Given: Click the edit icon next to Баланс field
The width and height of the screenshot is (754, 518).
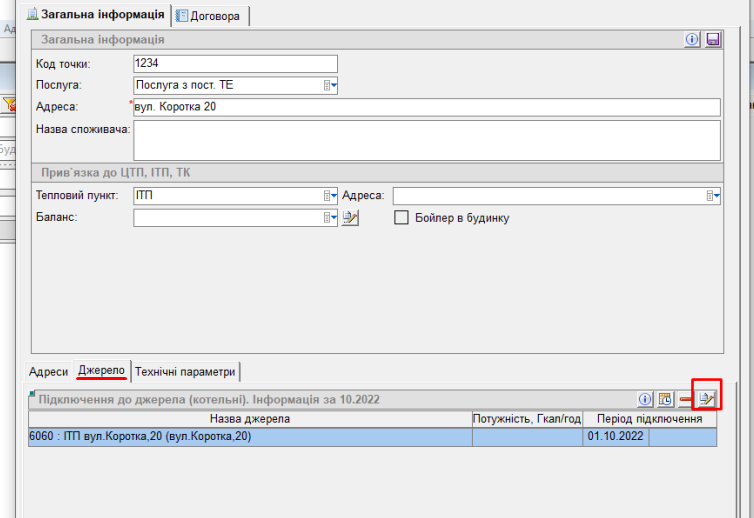Looking at the screenshot, I should coord(350,217).
